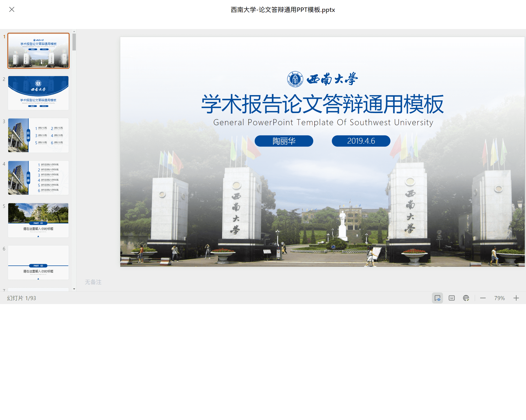The image size is (526, 420).
Task: Click the 2019.4.6 date badge on slide
Action: tap(361, 141)
